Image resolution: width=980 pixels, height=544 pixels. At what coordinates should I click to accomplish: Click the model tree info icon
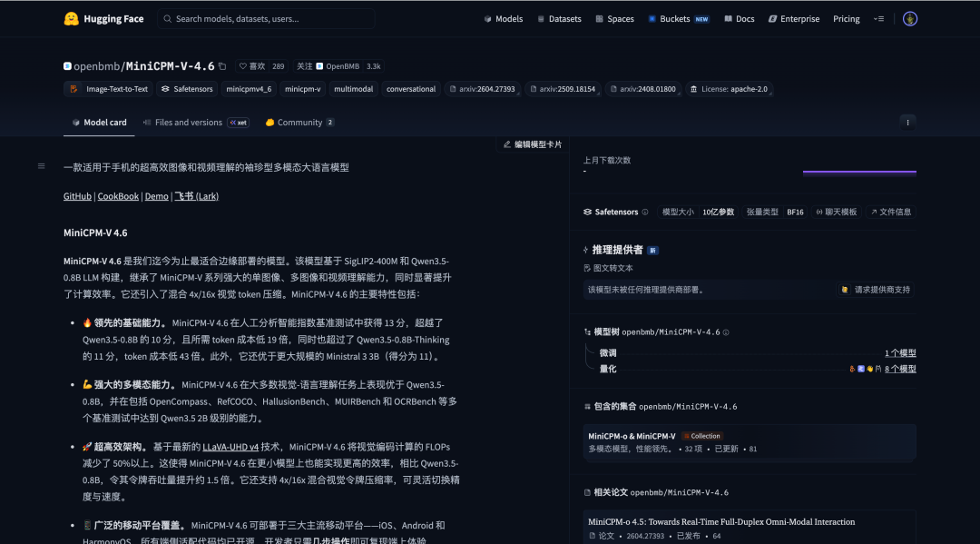(x=726, y=332)
